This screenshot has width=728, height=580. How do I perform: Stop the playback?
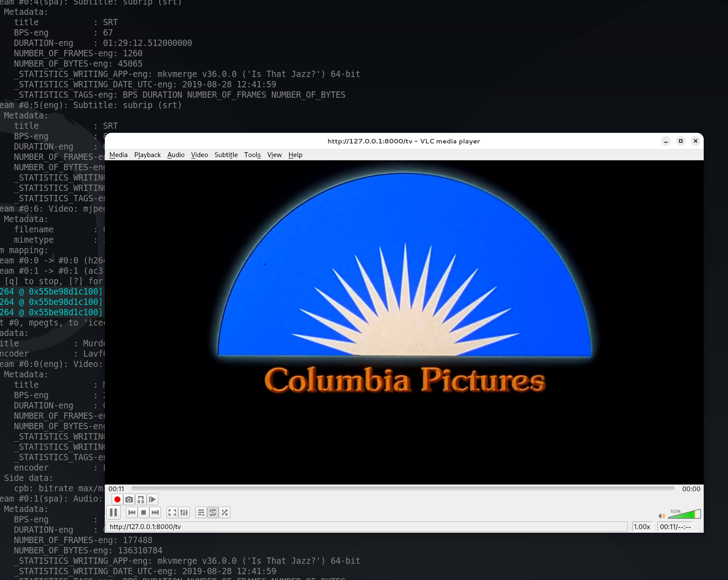(x=144, y=512)
